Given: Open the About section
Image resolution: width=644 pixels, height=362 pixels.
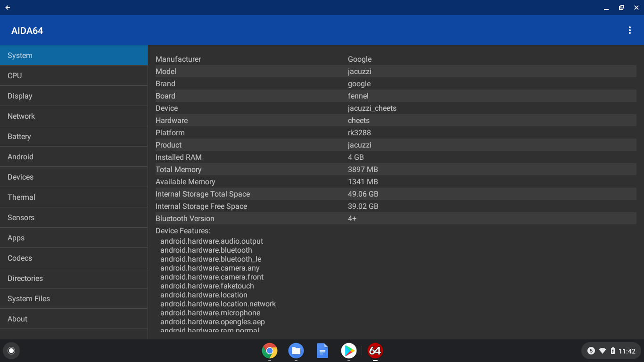Looking at the screenshot, I should tap(74, 319).
